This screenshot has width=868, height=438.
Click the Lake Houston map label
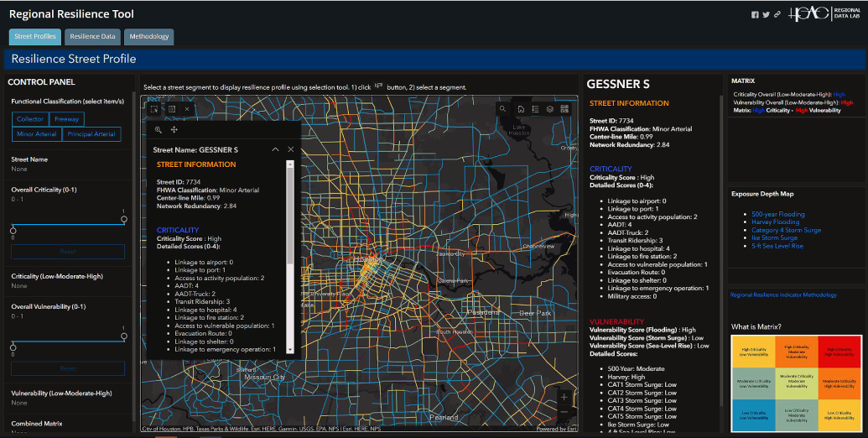click(x=518, y=130)
